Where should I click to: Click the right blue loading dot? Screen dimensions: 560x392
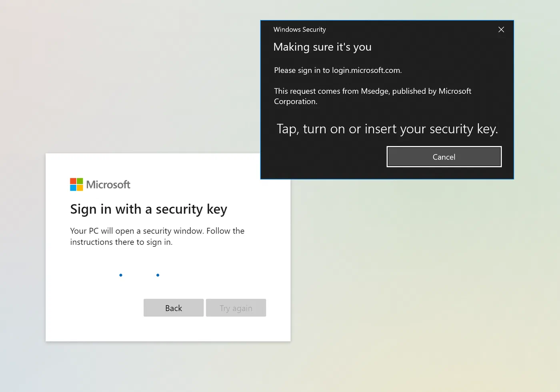[x=158, y=275]
